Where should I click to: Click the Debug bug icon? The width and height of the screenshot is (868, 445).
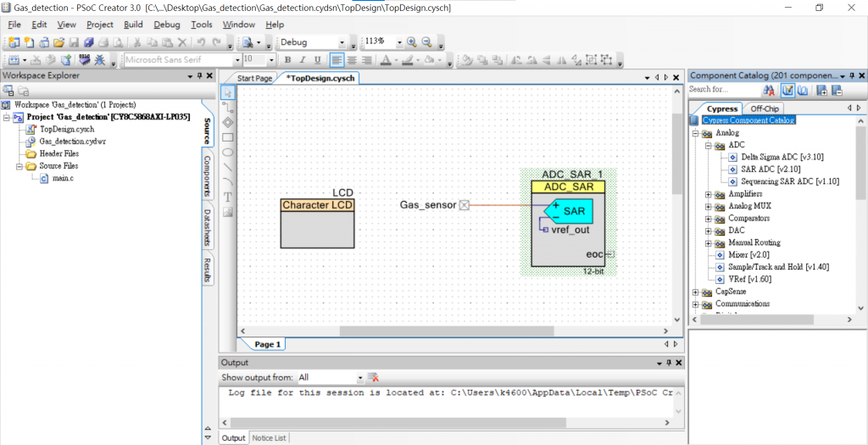point(100,60)
